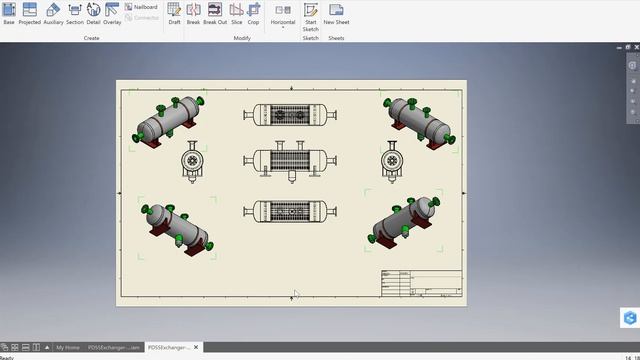Click the drawing title block
The height and width of the screenshot is (360, 640).
coord(421,283)
